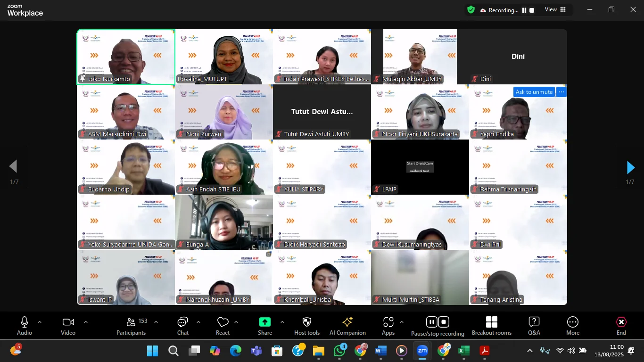
Task: Click the green Share screen icon
Action: click(265, 322)
